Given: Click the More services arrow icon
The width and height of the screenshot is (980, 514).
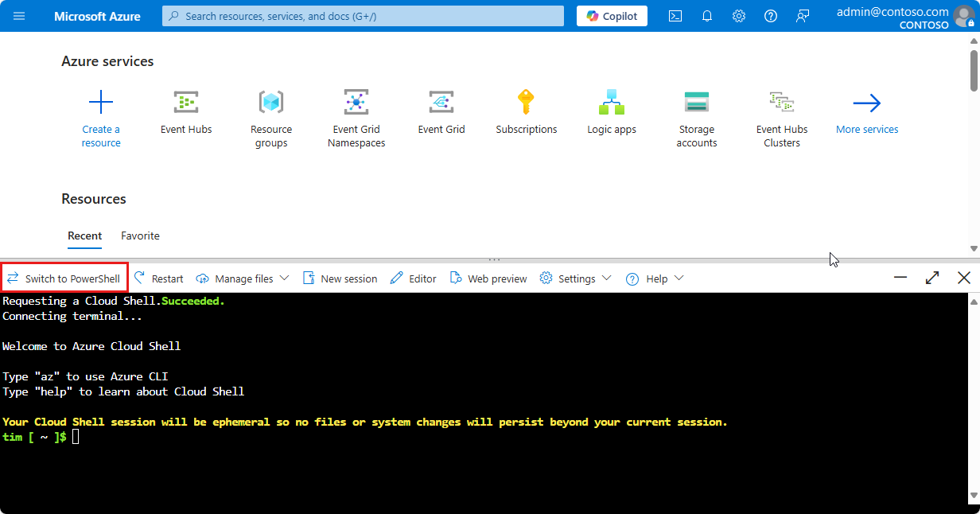Looking at the screenshot, I should pos(867,103).
